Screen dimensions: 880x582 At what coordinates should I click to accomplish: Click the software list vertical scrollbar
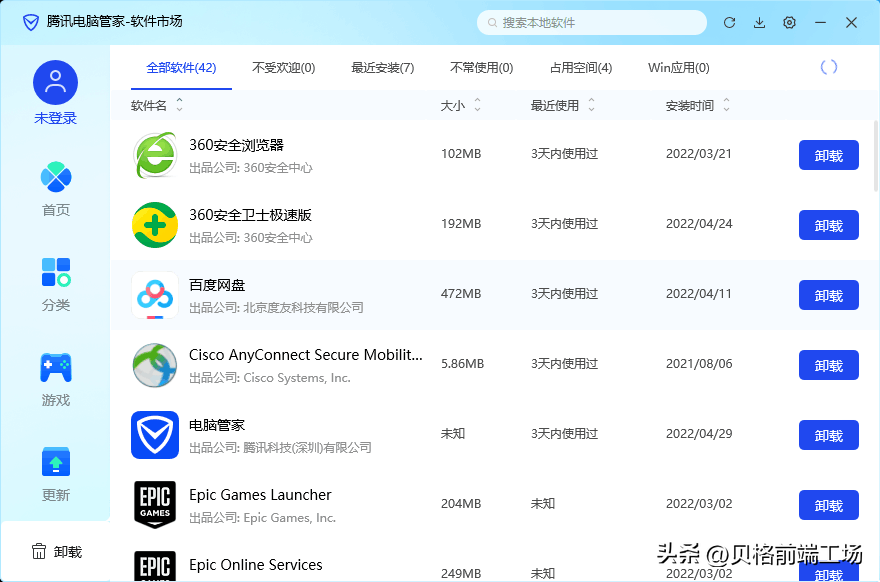pos(876,156)
